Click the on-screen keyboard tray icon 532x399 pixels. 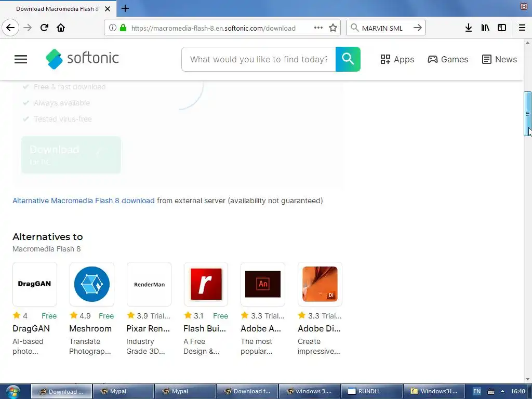click(490, 391)
